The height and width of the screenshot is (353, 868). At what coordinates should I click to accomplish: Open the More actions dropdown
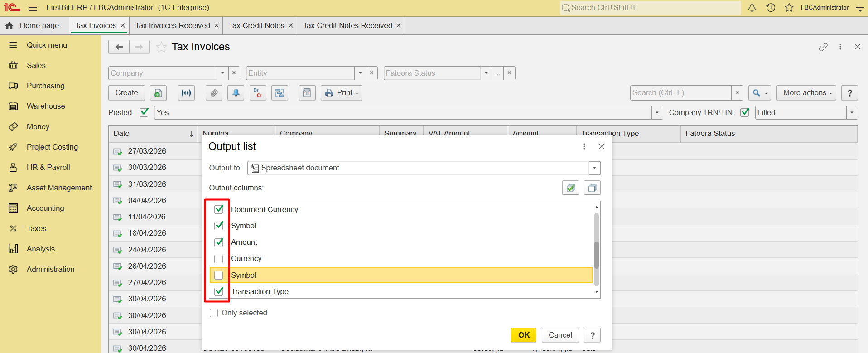click(806, 93)
